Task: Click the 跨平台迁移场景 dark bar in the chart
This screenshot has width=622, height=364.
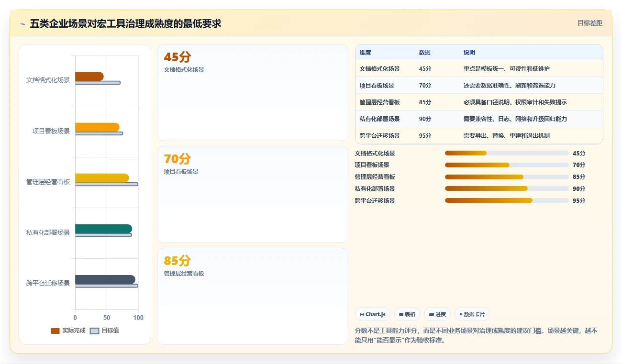Action: click(x=105, y=280)
